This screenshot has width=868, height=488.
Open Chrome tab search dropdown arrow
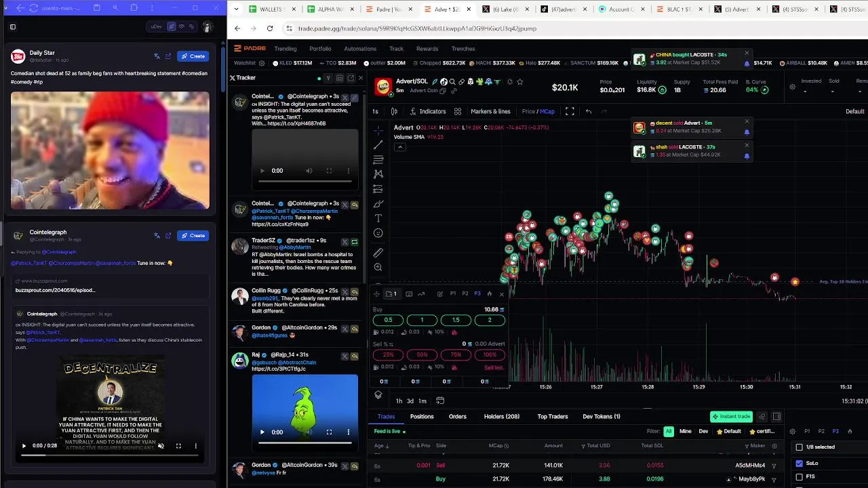(x=235, y=9)
